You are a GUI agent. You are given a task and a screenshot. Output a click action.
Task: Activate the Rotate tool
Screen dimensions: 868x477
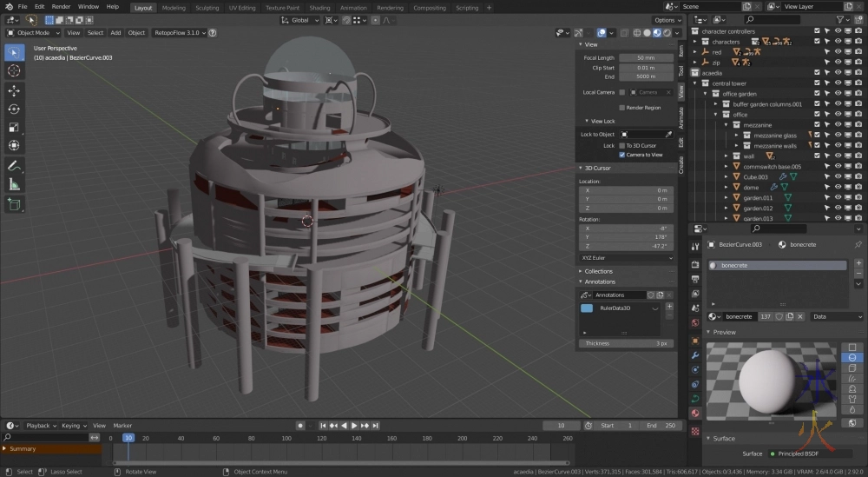[x=14, y=109]
